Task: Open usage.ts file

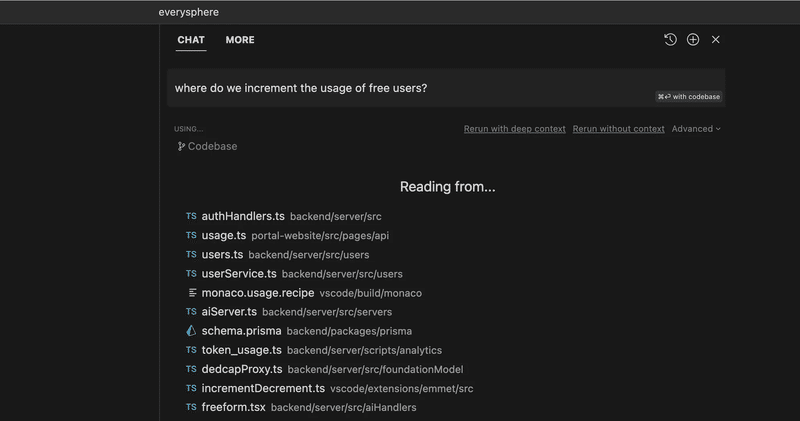Action: pos(223,235)
